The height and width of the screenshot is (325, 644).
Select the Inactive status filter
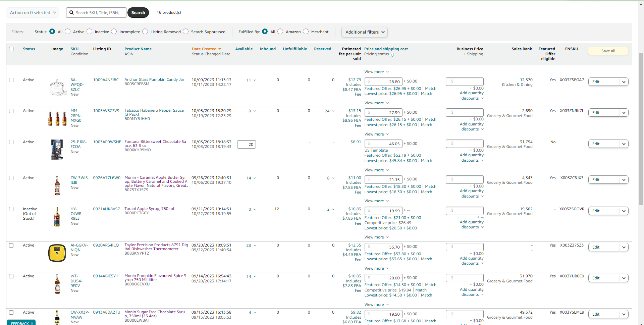(90, 32)
